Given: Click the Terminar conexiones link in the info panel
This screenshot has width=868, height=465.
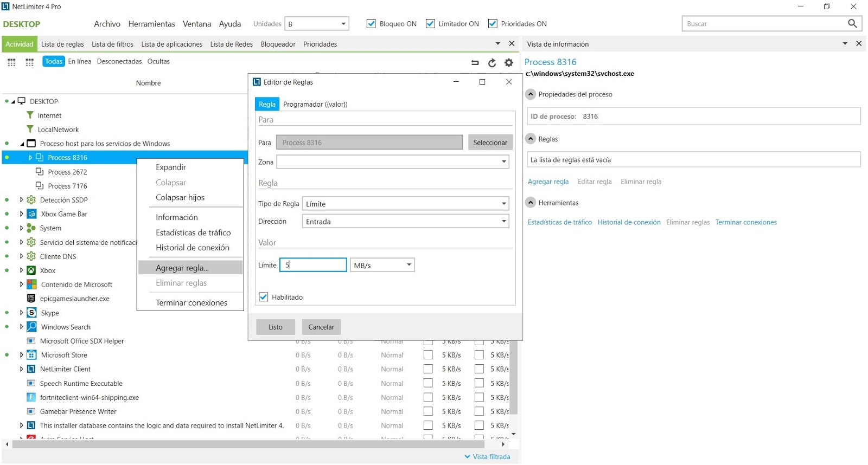Looking at the screenshot, I should click(746, 222).
